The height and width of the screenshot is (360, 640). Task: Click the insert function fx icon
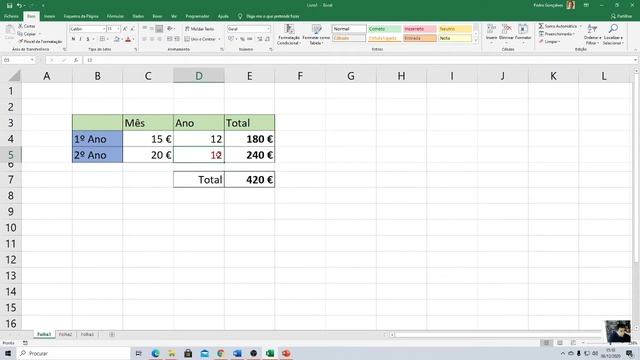tap(76, 60)
